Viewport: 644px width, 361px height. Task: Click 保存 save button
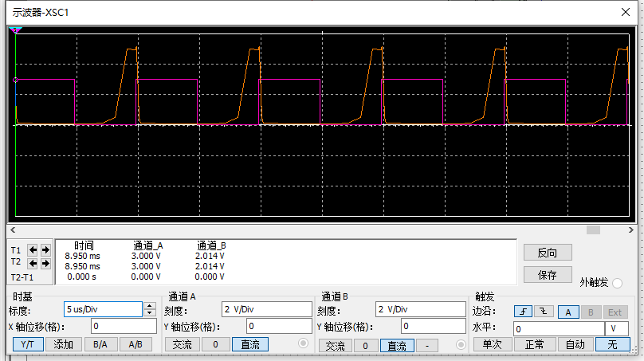click(x=548, y=275)
